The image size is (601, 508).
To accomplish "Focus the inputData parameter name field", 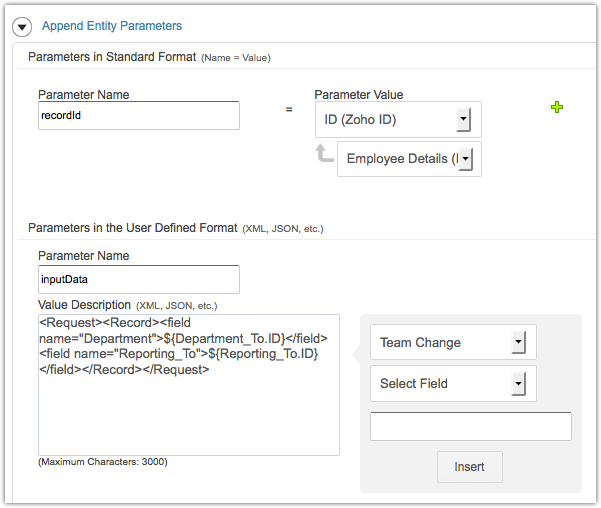I will point(138,279).
